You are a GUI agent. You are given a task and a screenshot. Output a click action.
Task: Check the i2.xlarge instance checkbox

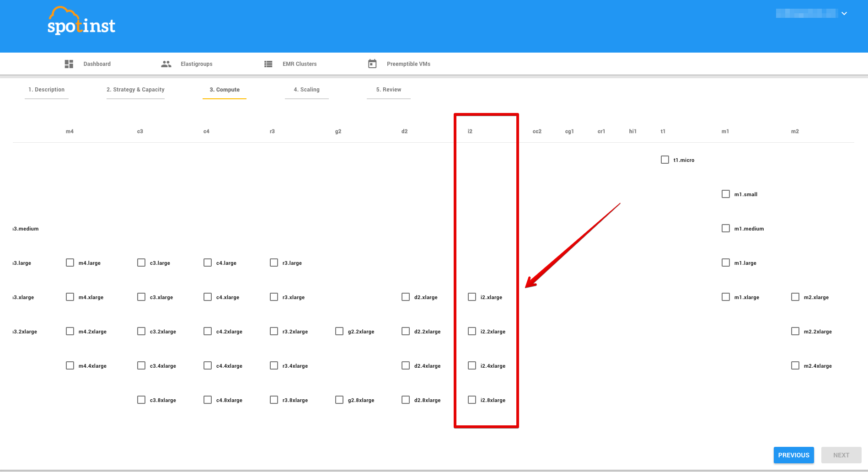(x=472, y=297)
